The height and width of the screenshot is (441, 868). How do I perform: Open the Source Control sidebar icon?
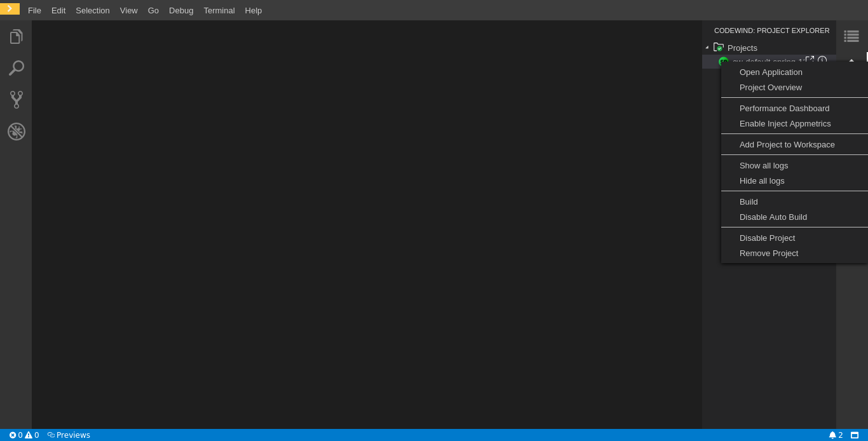coord(16,100)
